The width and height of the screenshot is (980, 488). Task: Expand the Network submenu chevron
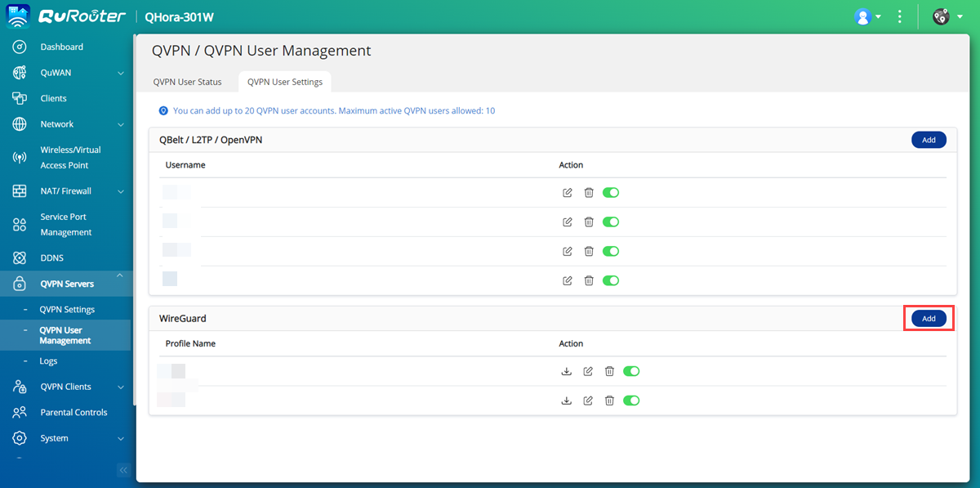pos(121,124)
